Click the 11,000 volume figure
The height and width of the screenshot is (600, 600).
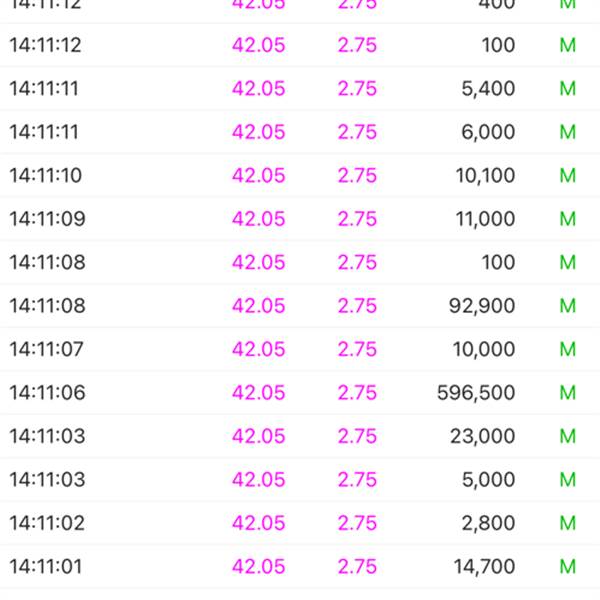coord(485,219)
